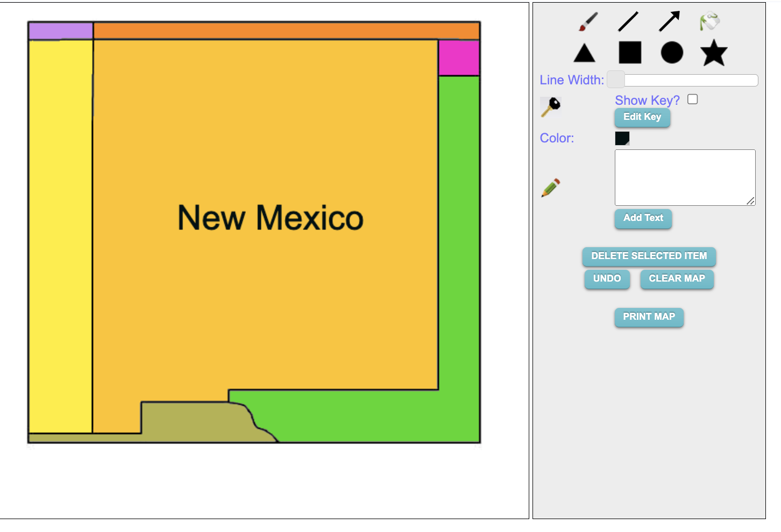Focus the text entry box
Screen dimensions: 781x532
tap(685, 177)
